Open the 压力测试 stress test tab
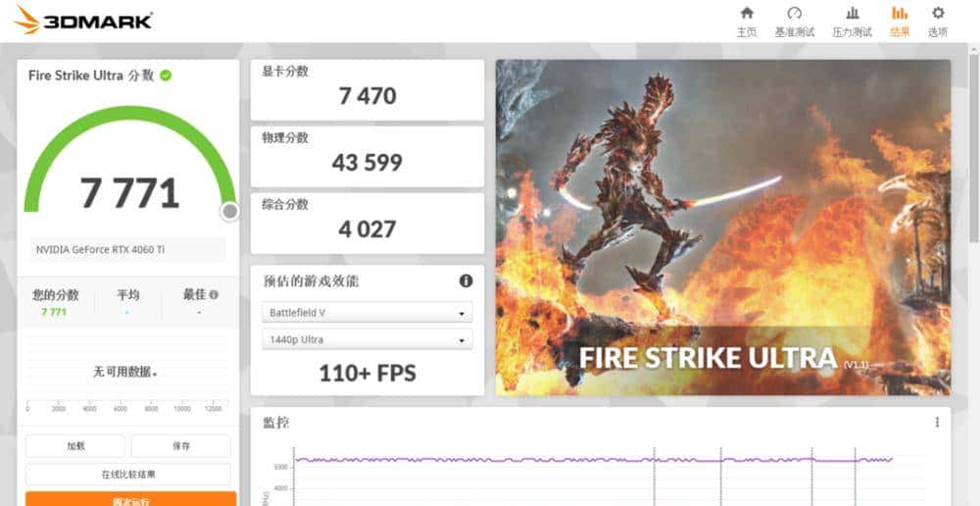This screenshot has height=506, width=980. (852, 22)
